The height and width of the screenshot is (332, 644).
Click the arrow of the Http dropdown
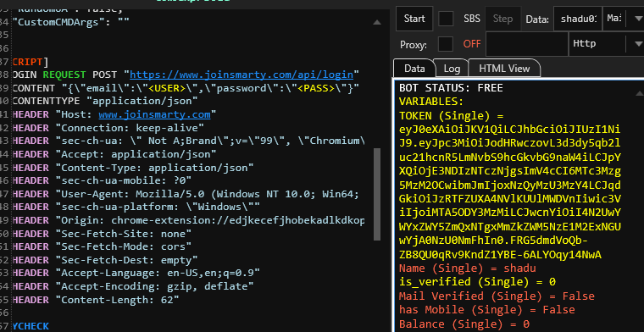(x=638, y=44)
